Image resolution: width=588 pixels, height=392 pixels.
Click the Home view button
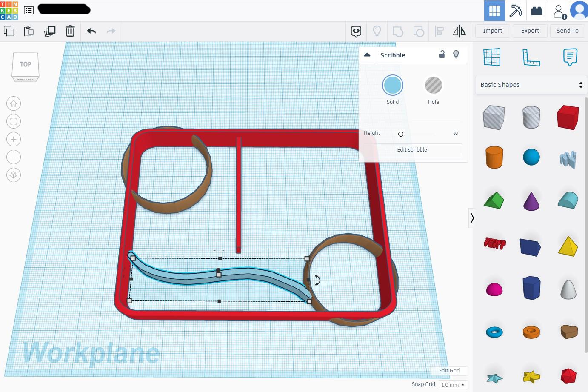point(14,103)
